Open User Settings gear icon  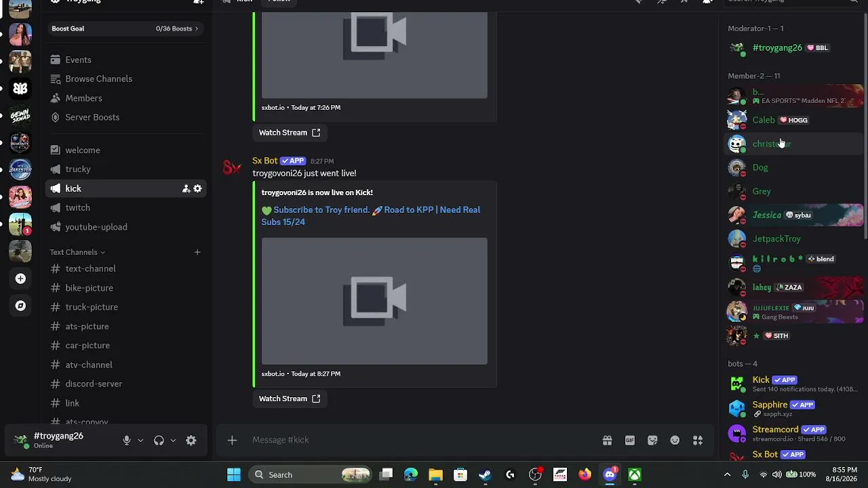[x=191, y=441]
